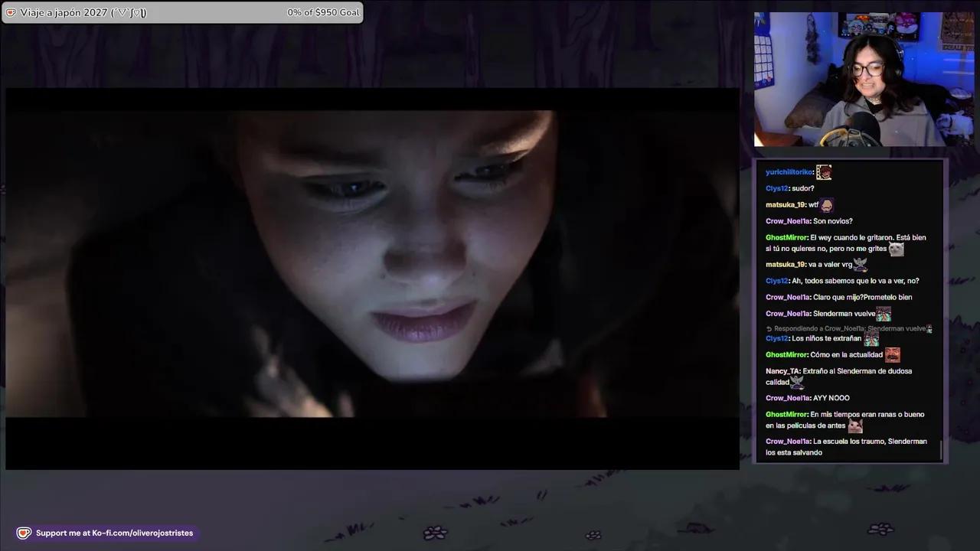Image resolution: width=980 pixels, height=551 pixels.
Task: Click the emote after 'Los niños te extrañan'
Action: click(871, 338)
